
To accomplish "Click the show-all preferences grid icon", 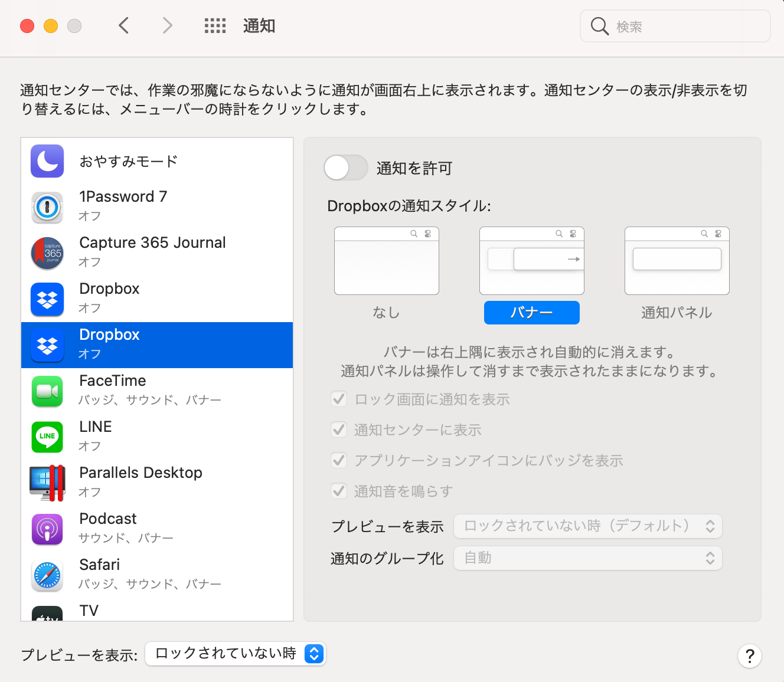I will pyautogui.click(x=215, y=26).
